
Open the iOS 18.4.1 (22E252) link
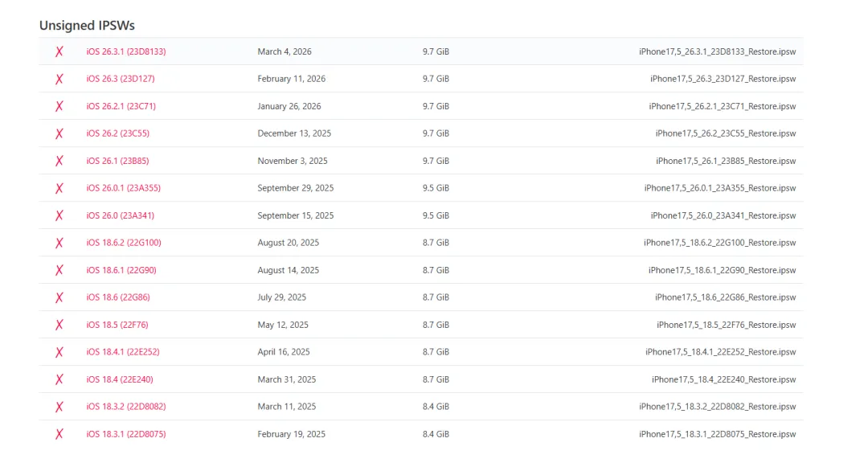pos(124,352)
